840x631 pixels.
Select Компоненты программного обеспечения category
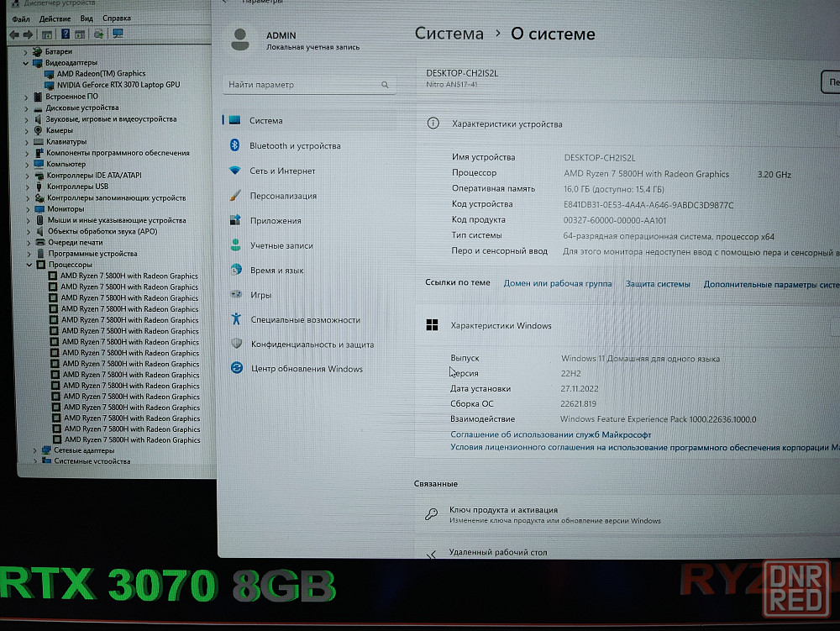(118, 153)
